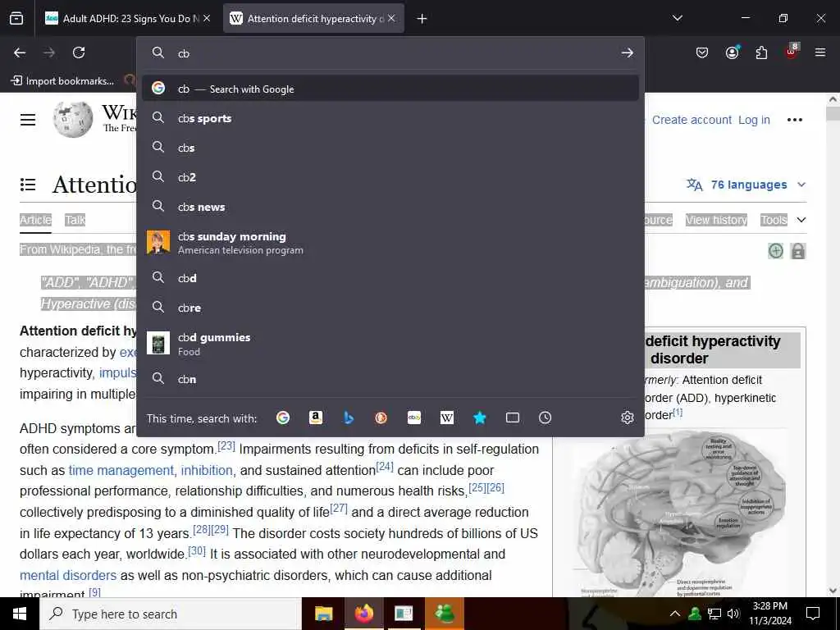The width and height of the screenshot is (840, 630).
Task: Expand the Tools menu on Wikipedia
Action: [783, 220]
